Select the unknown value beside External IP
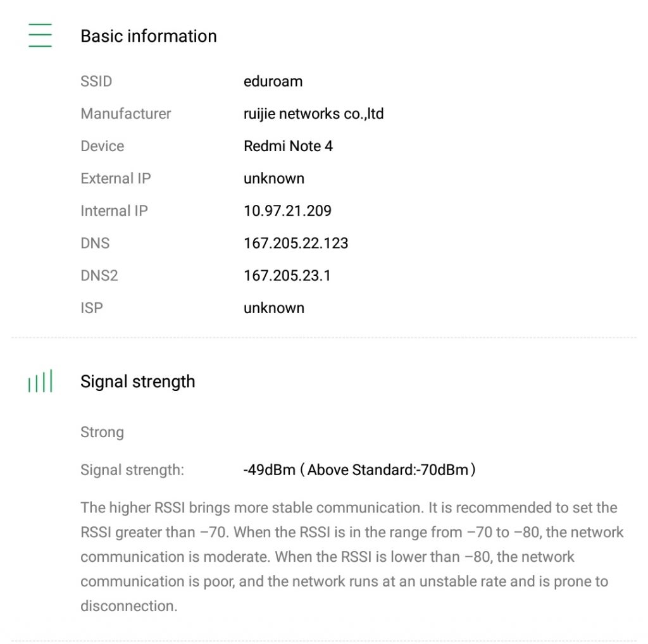Image resolution: width=648 pixels, height=644 pixels. point(273,178)
